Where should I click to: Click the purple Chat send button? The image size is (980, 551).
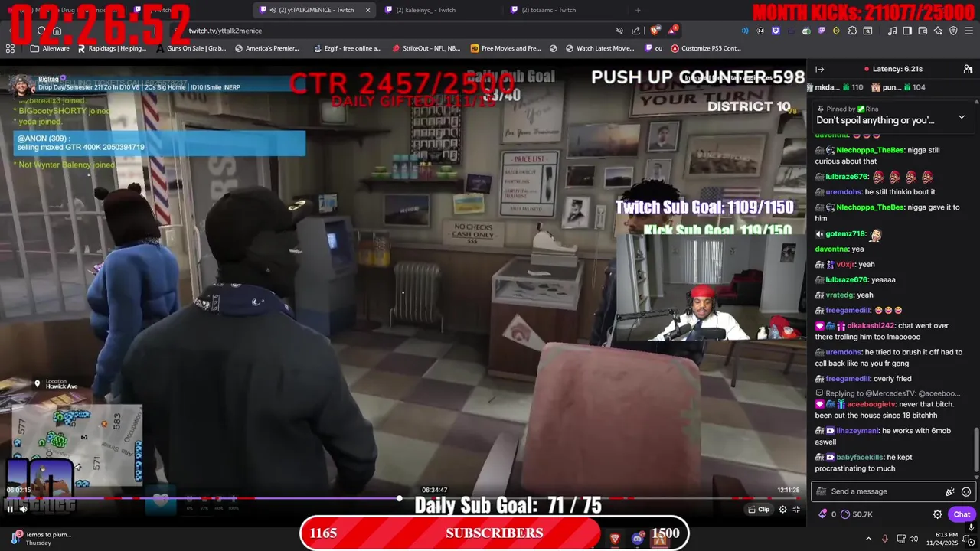point(962,514)
